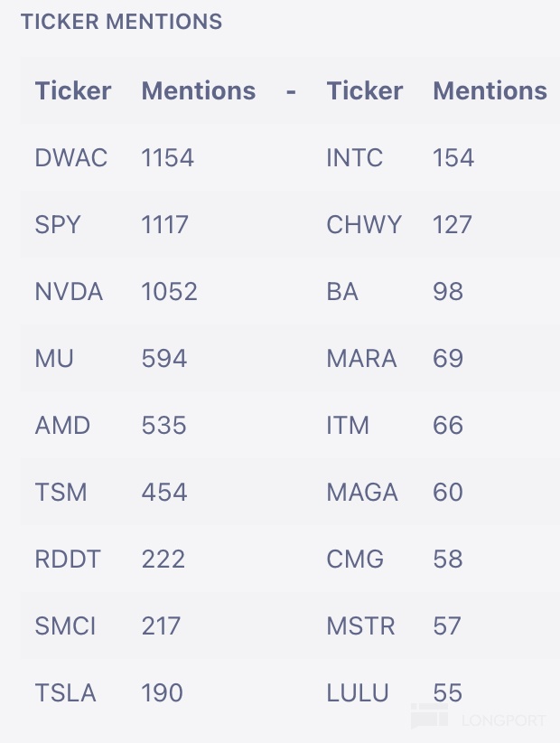Open NVDA ticker details
The image size is (560, 743).
[x=69, y=292]
